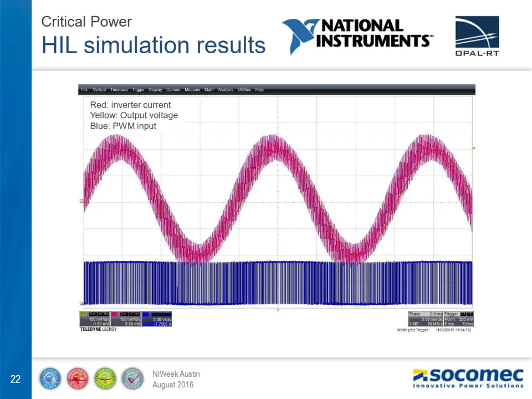Click the Socomec logo
The width and height of the screenshot is (532, 399).
coord(468,378)
